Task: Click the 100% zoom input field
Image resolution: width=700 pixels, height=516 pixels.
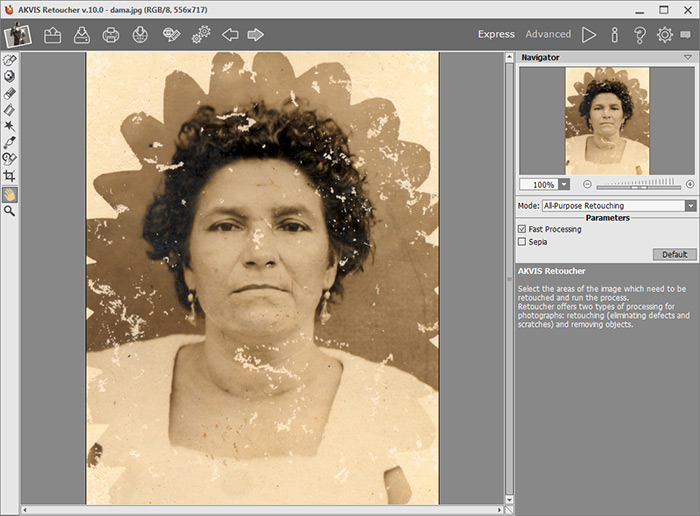Action: tap(539, 184)
